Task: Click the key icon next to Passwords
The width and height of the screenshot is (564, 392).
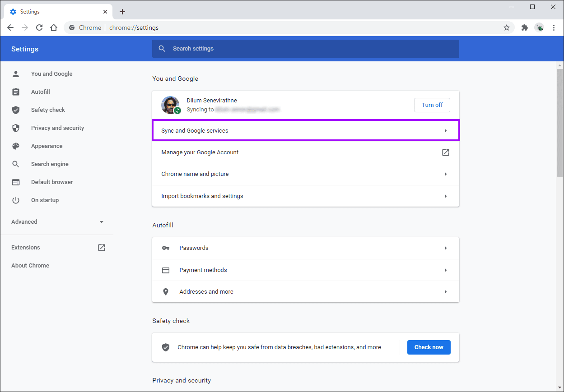Action: point(166,248)
